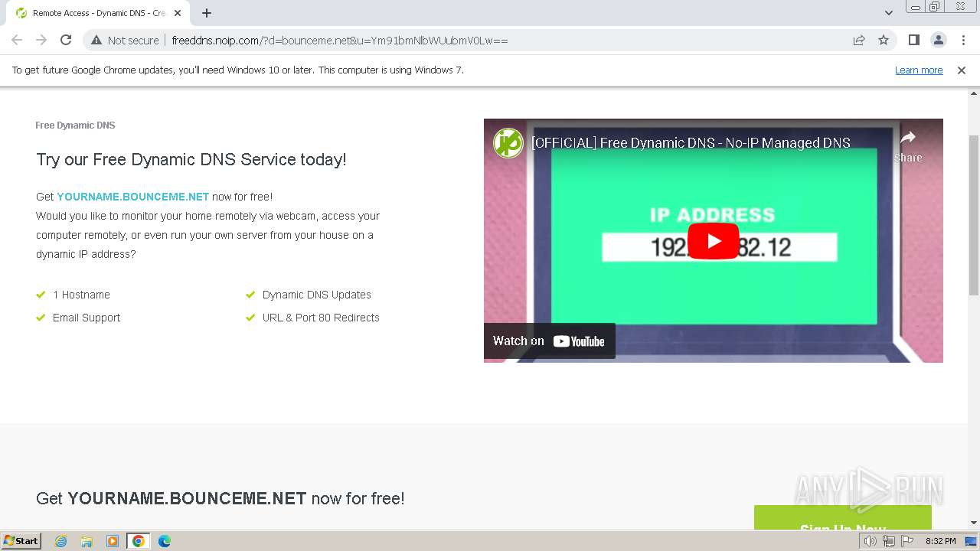The image size is (980, 551).
Task: Open Windows Media Player from taskbar
Action: (x=113, y=541)
